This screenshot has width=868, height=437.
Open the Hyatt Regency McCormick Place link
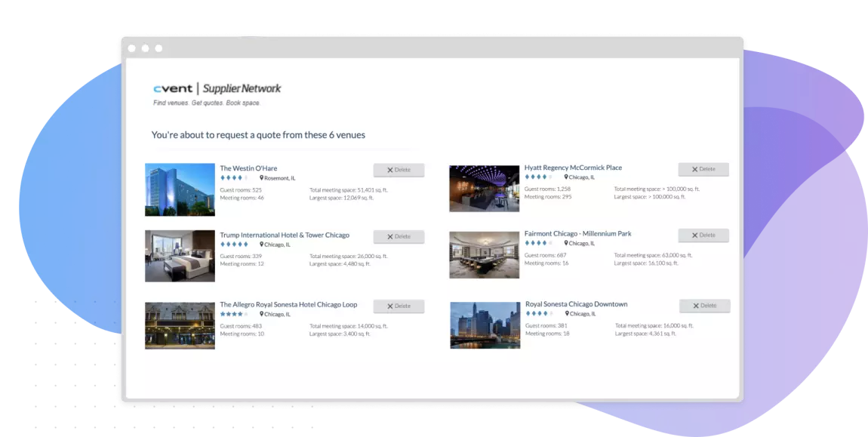(574, 167)
